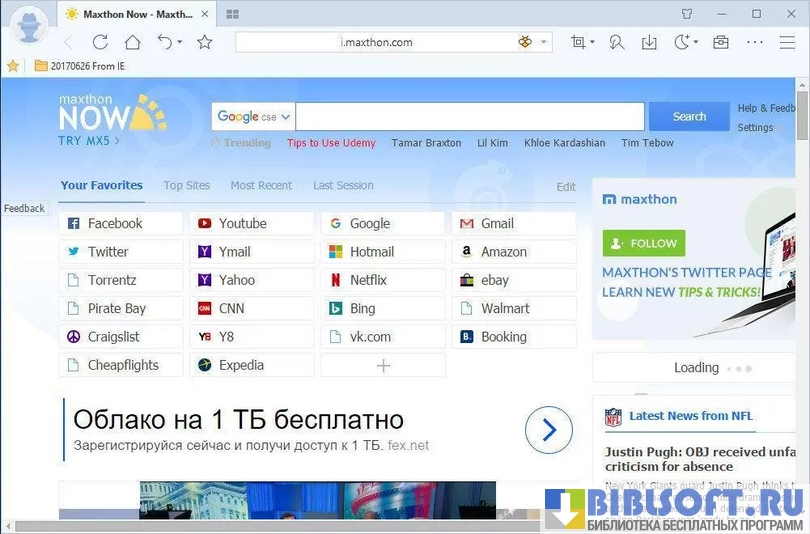Select the Last Session tab

343,185
